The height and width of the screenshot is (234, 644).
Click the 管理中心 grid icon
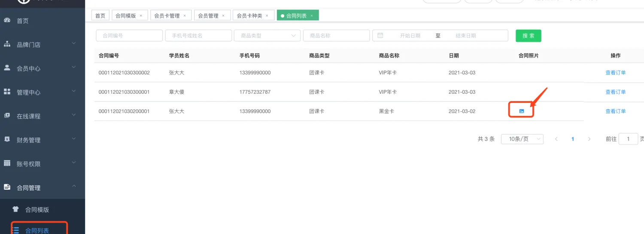pos(7,92)
